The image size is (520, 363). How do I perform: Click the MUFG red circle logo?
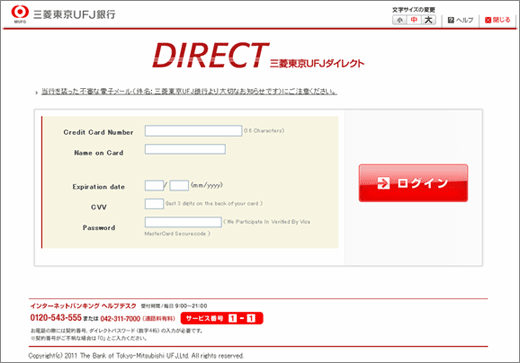[20, 13]
